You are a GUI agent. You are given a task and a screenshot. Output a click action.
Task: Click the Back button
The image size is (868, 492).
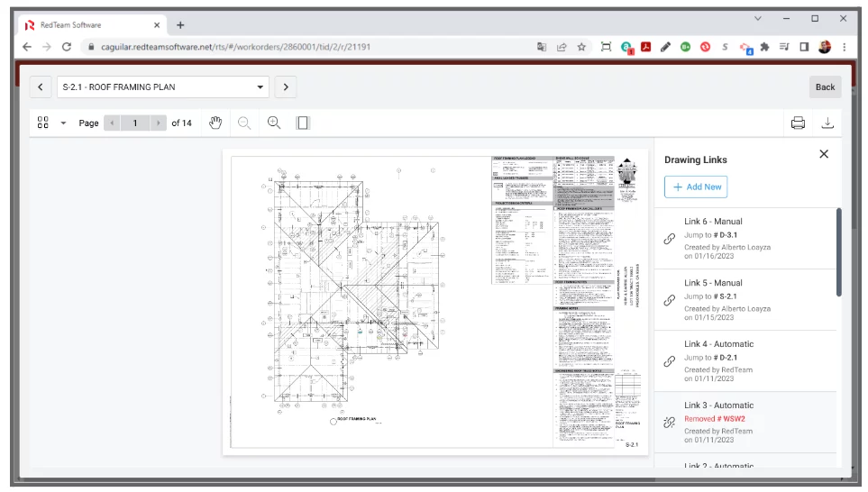pyautogui.click(x=825, y=87)
